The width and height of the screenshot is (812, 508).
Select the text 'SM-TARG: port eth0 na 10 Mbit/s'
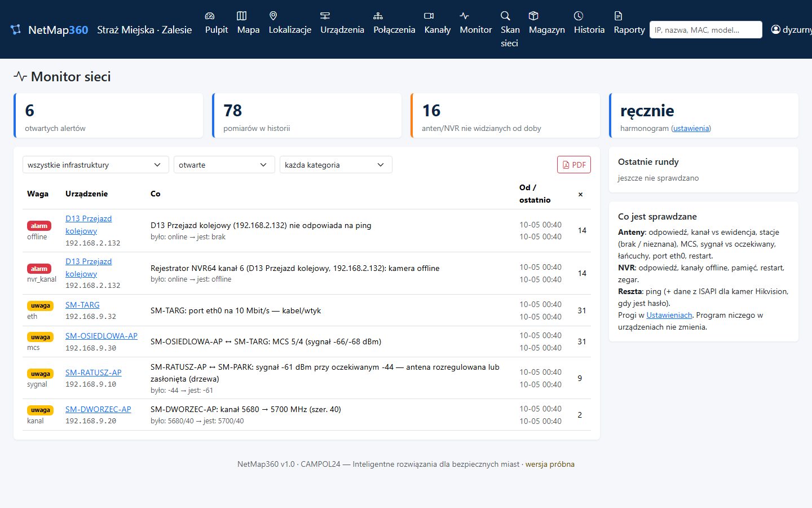tap(210, 310)
